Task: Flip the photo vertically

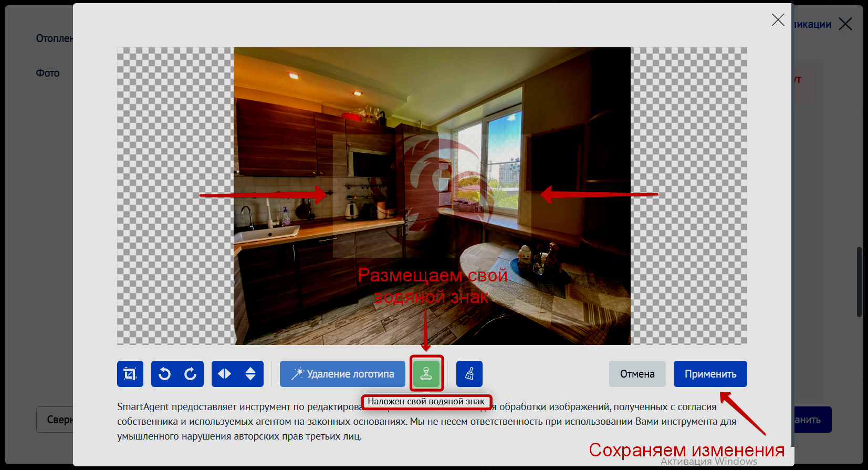Action: [250, 374]
